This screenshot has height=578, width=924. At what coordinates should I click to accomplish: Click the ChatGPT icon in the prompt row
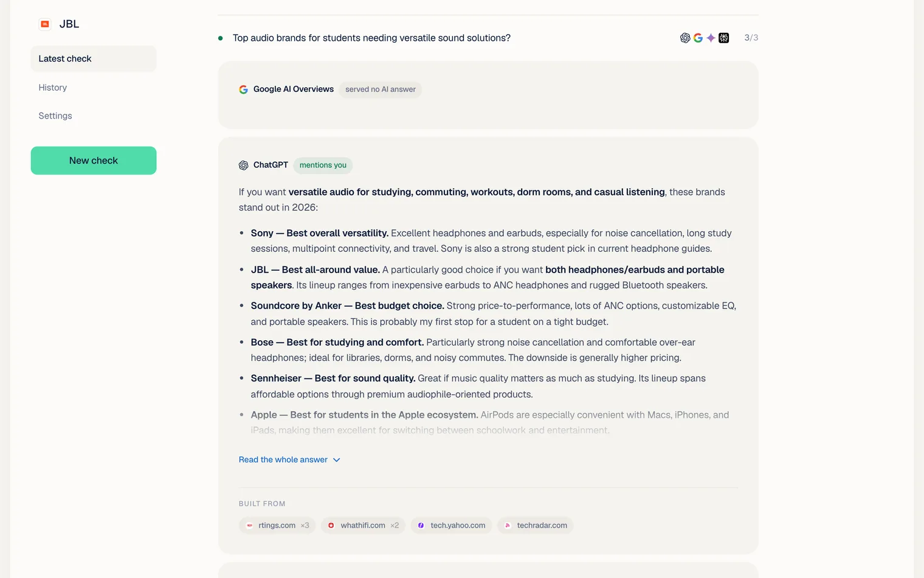click(685, 38)
